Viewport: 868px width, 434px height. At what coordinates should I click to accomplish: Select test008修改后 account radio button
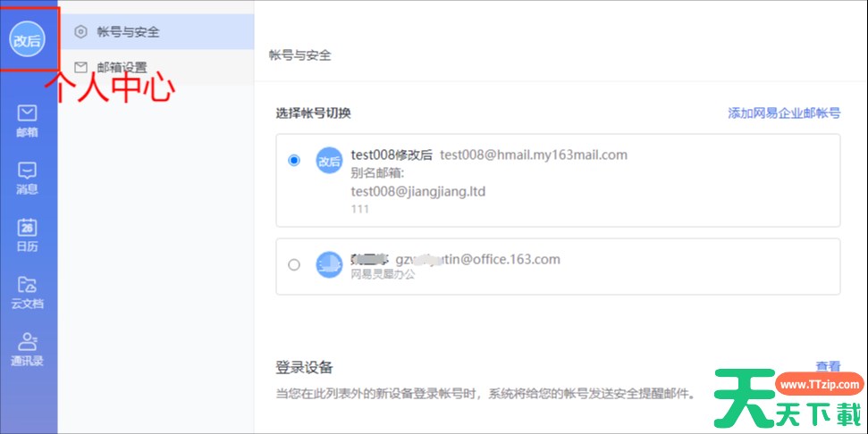click(294, 161)
